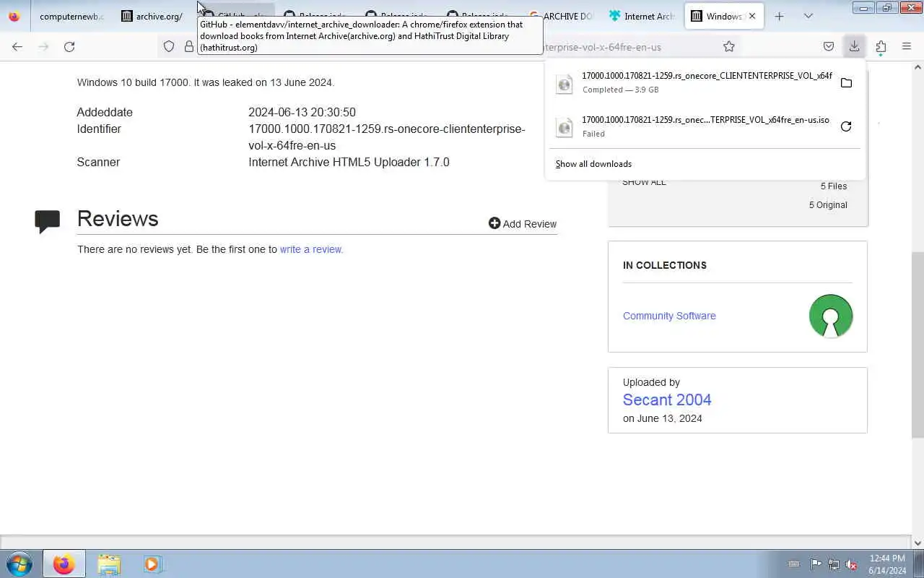Open completed 3.9 GB download entry
The width and height of the screenshot is (924, 578).
[x=693, y=82]
